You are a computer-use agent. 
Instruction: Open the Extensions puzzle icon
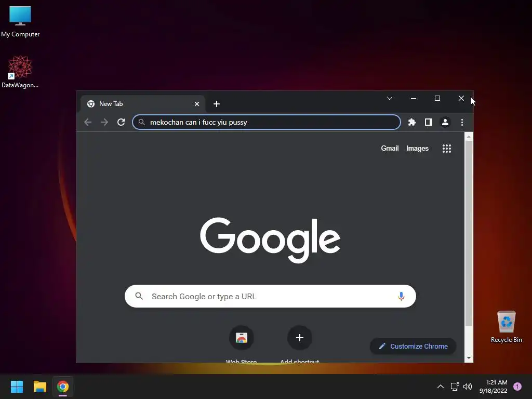click(412, 122)
